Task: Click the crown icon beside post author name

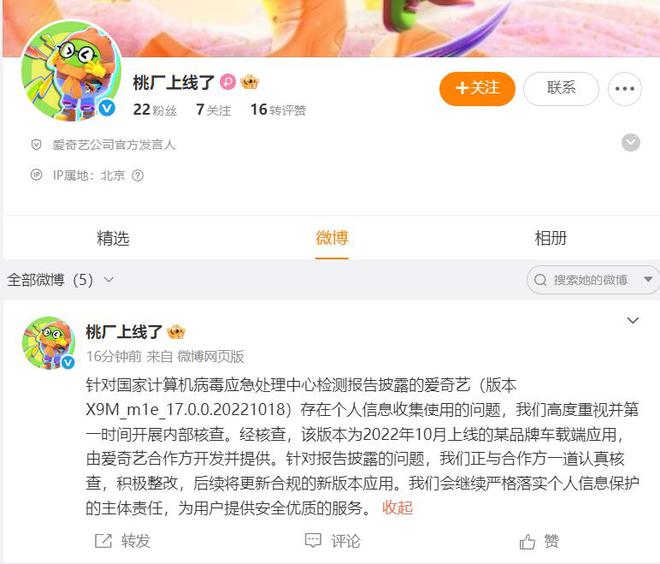Action: pos(176,332)
